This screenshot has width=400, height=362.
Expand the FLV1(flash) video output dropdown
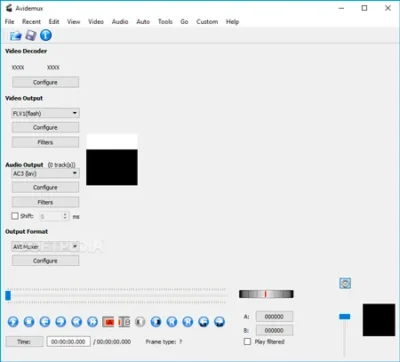tap(45, 113)
